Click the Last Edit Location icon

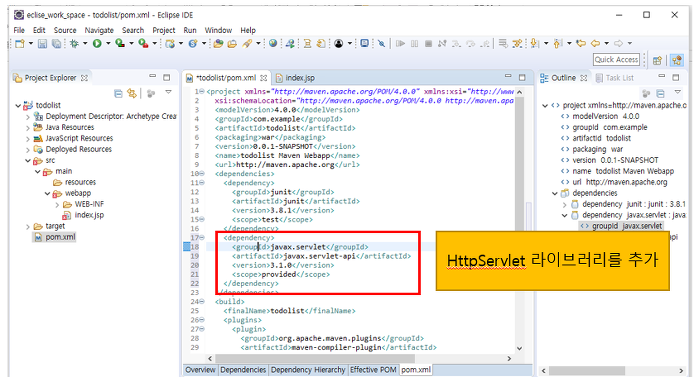click(581, 43)
